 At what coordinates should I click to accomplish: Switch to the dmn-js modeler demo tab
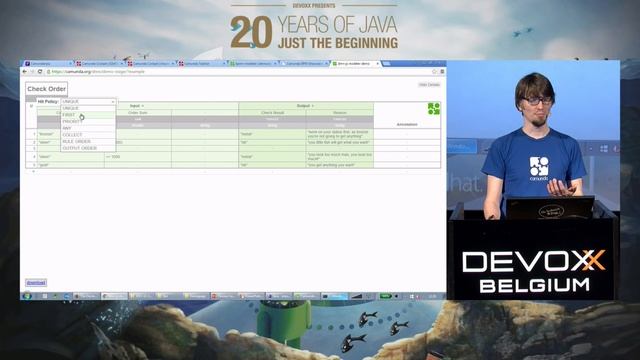(x=356, y=64)
